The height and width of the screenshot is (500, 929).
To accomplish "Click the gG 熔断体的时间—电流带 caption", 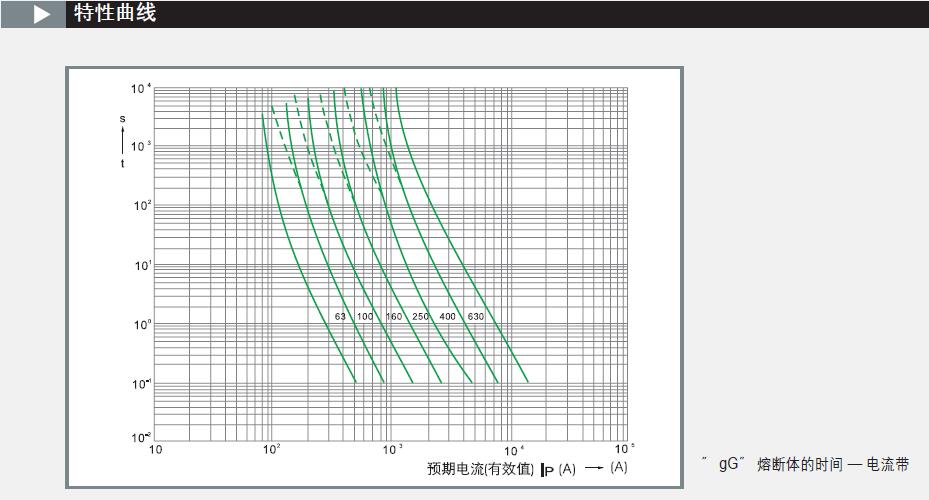I will click(x=806, y=465).
